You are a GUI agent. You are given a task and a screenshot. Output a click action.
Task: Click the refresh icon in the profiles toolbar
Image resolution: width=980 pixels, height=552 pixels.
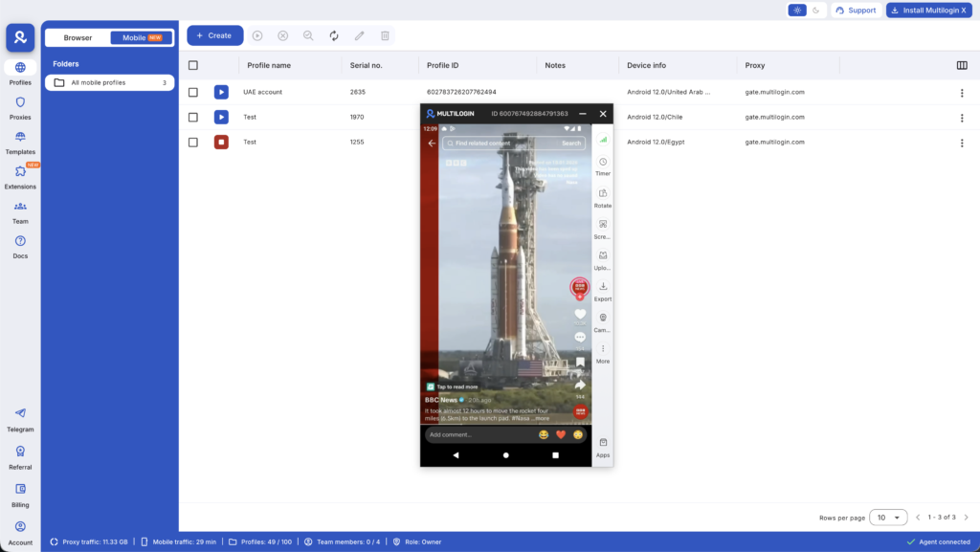tap(333, 34)
